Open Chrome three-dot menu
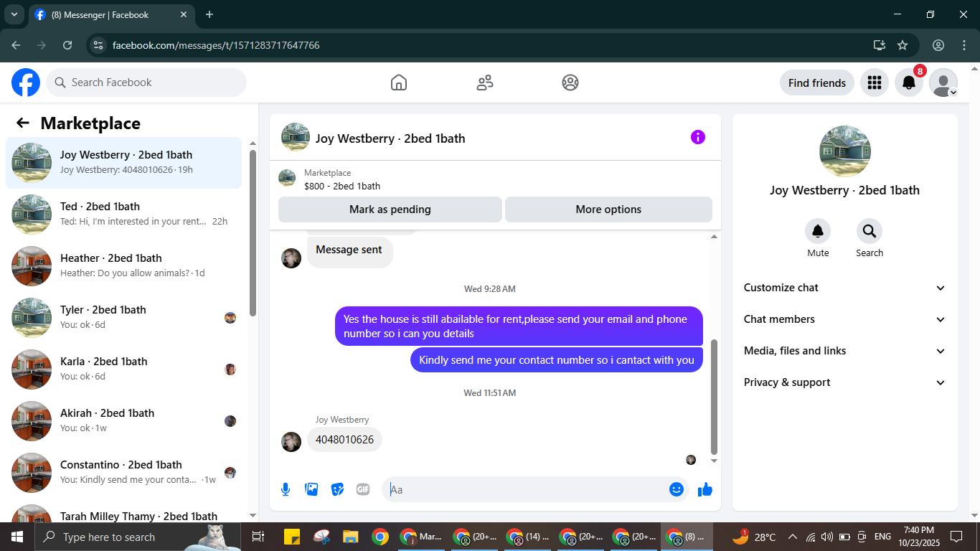 963,45
